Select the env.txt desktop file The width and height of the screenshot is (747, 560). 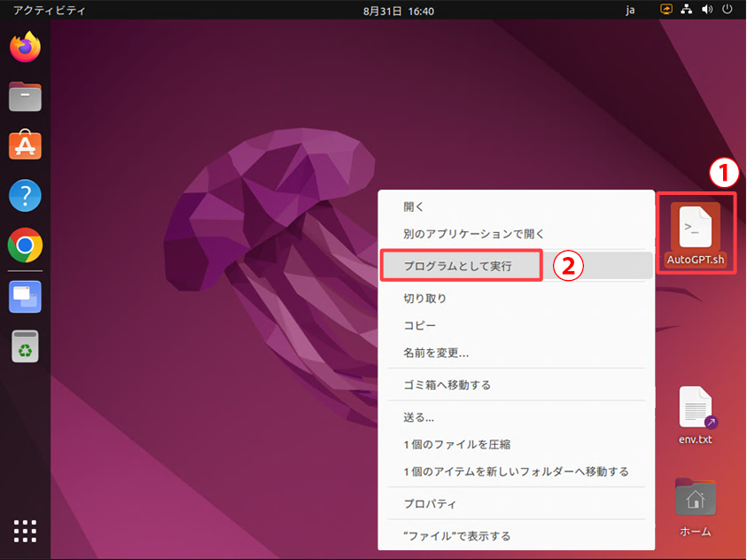[696, 414]
